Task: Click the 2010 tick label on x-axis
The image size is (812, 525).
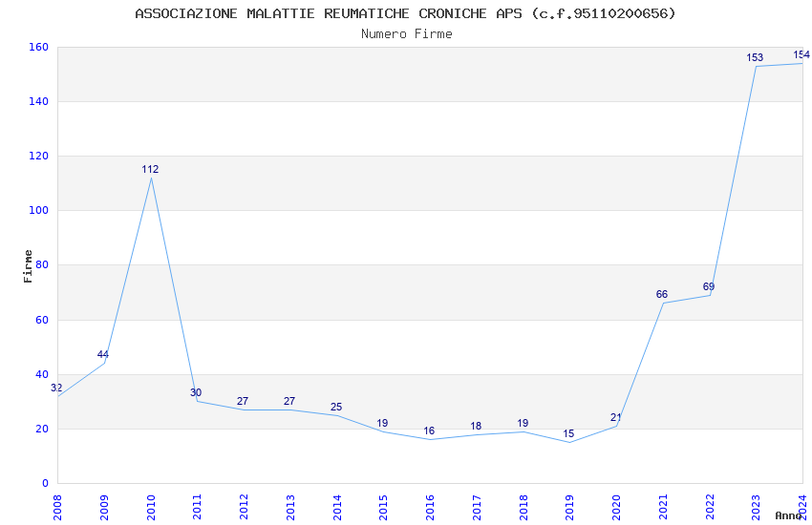Action: click(151, 507)
